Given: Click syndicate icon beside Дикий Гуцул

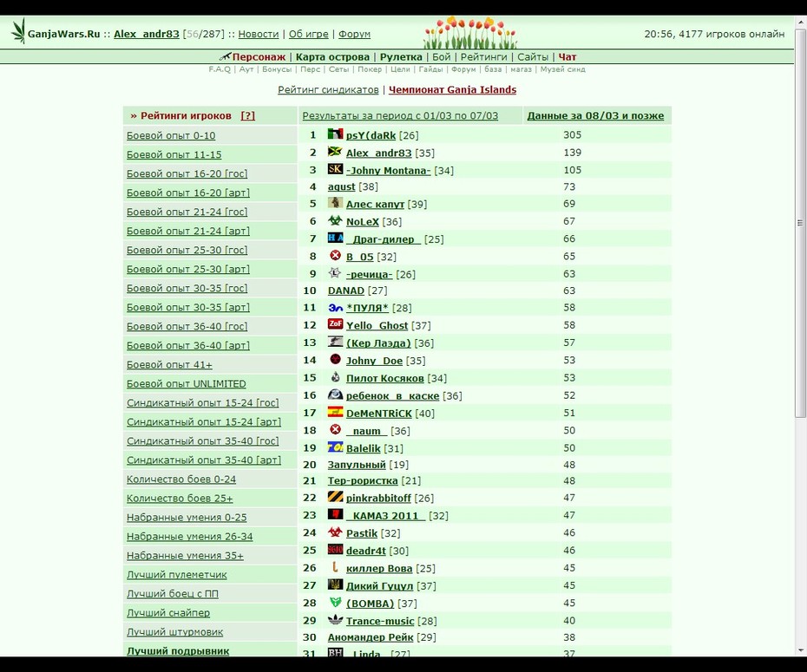Looking at the screenshot, I should pyautogui.click(x=335, y=584).
